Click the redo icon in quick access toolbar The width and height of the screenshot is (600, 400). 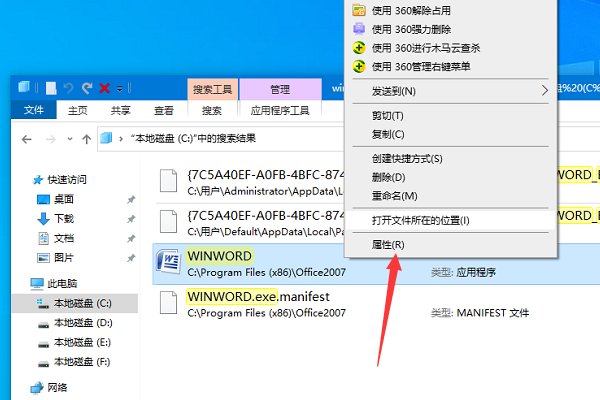pyautogui.click(x=87, y=88)
